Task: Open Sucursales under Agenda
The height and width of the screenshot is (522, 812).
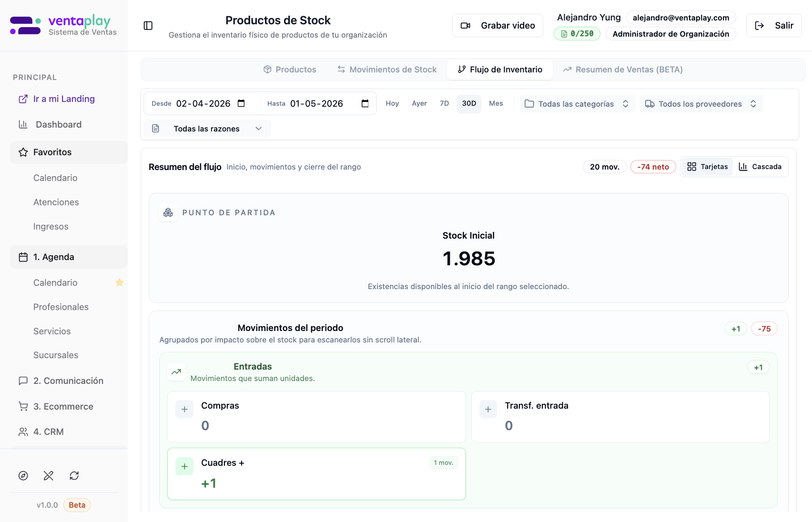Action: [56, 355]
